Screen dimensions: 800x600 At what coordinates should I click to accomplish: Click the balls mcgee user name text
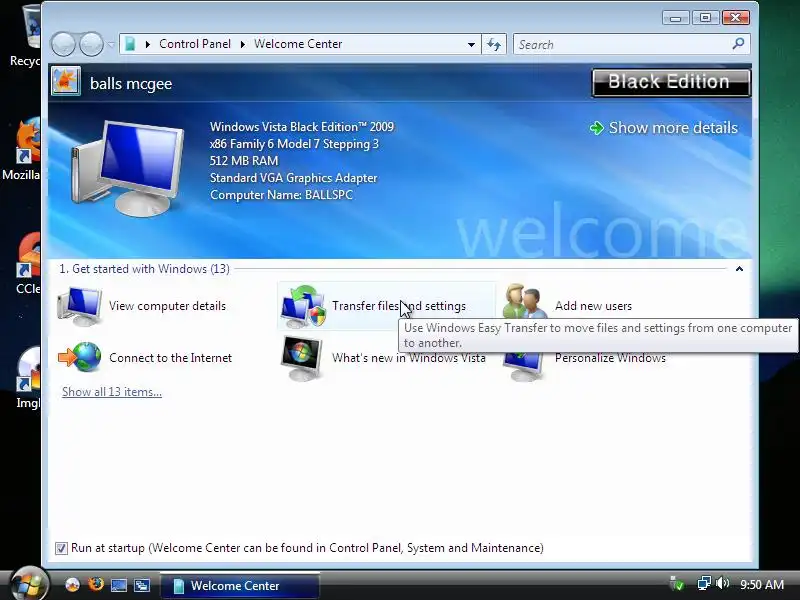coord(131,84)
